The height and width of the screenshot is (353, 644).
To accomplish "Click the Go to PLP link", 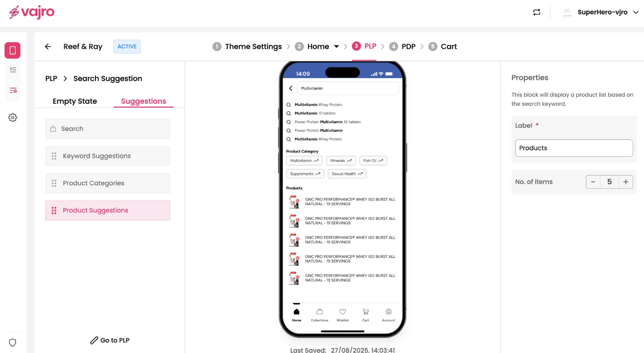I will point(110,340).
